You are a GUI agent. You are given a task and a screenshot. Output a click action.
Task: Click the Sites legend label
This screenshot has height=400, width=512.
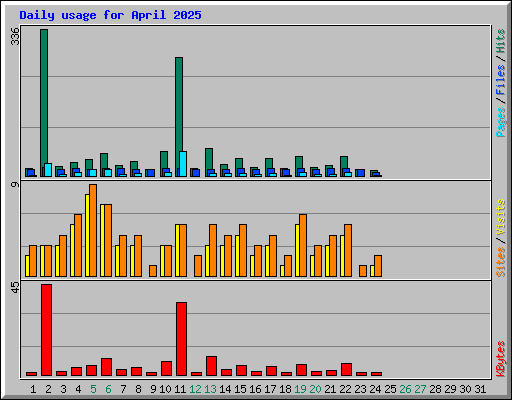pyautogui.click(x=500, y=262)
